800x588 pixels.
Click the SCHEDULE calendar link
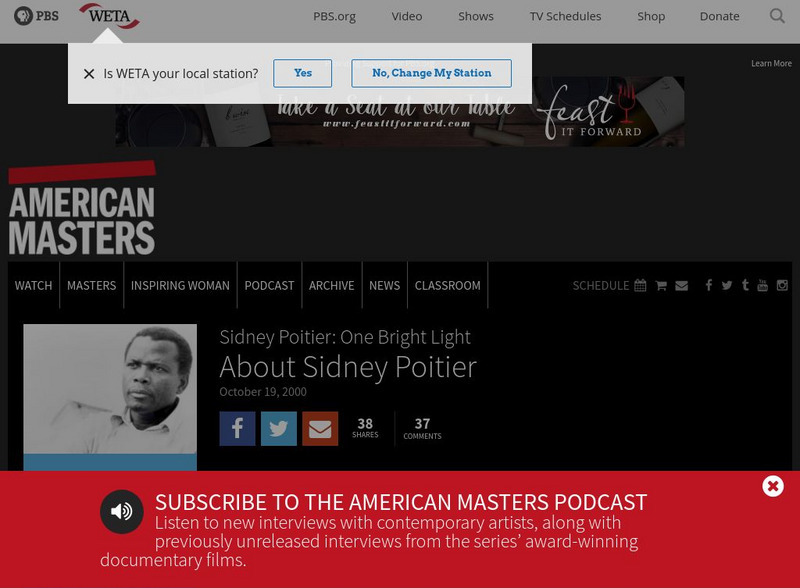[609, 285]
